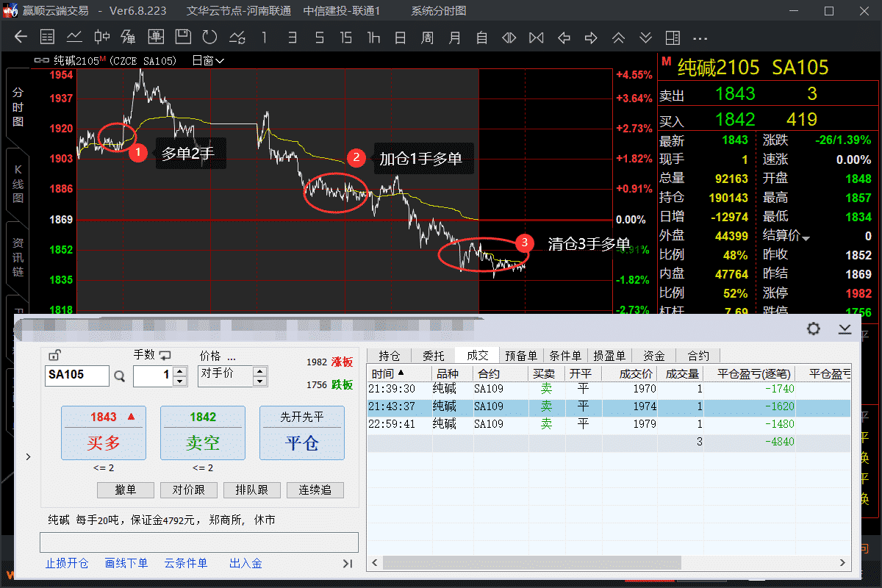882x588 pixels.
Task: Click the SA105 contract input field
Action: pos(77,376)
